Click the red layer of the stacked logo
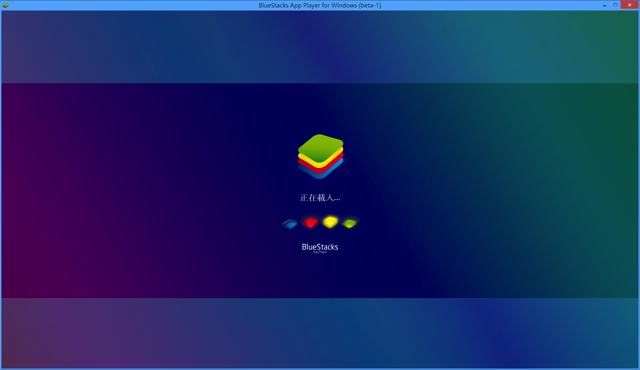The image size is (640, 370). point(320,167)
